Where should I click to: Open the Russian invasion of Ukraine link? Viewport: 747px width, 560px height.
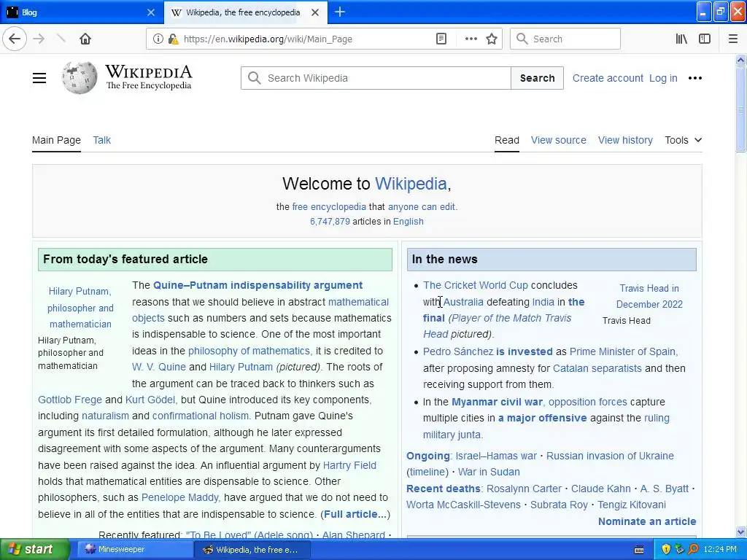click(x=610, y=456)
